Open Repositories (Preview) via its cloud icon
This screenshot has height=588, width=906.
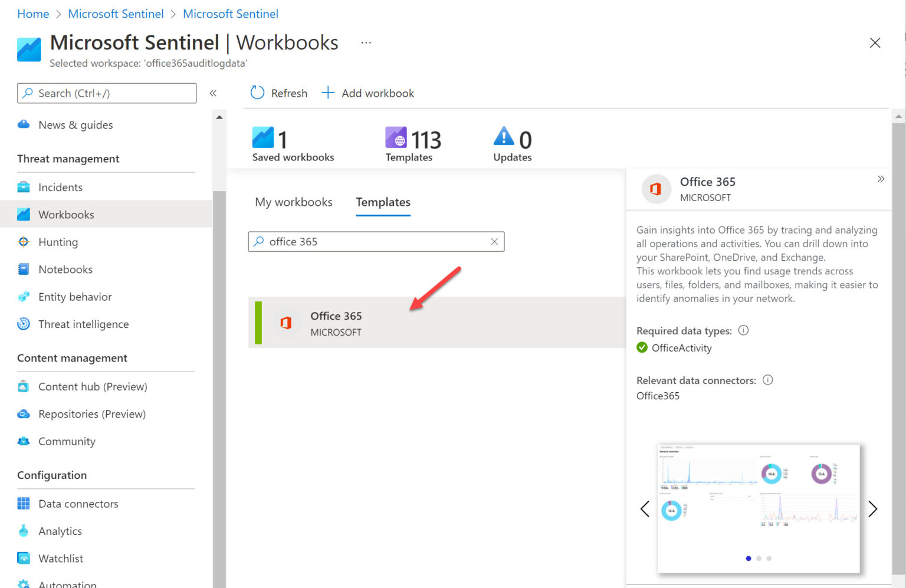[23, 413]
